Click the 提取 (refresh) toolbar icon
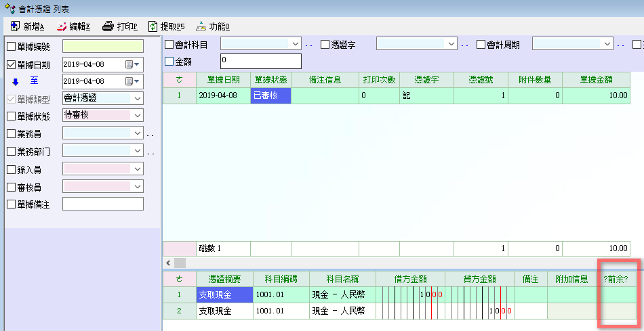Screen dimensions: 644x331 coord(153,27)
